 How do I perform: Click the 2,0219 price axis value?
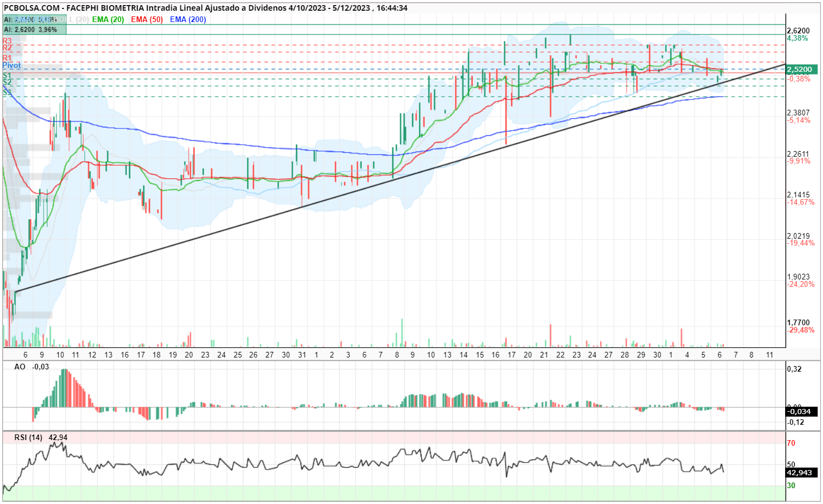tap(798, 236)
